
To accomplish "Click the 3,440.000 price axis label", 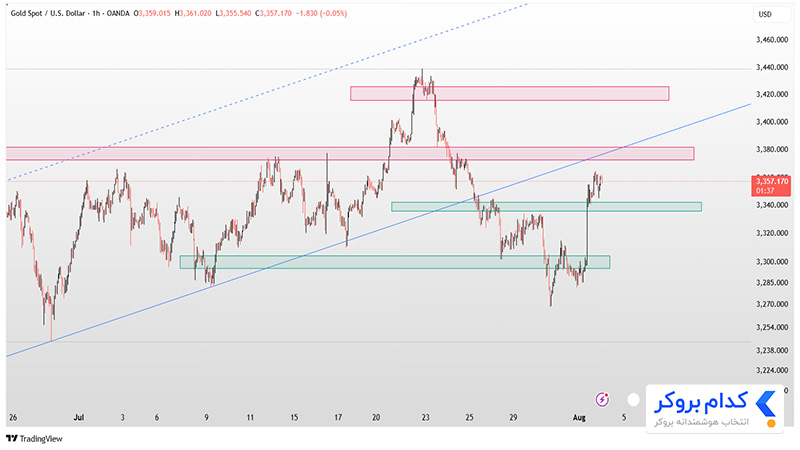I will (x=771, y=67).
